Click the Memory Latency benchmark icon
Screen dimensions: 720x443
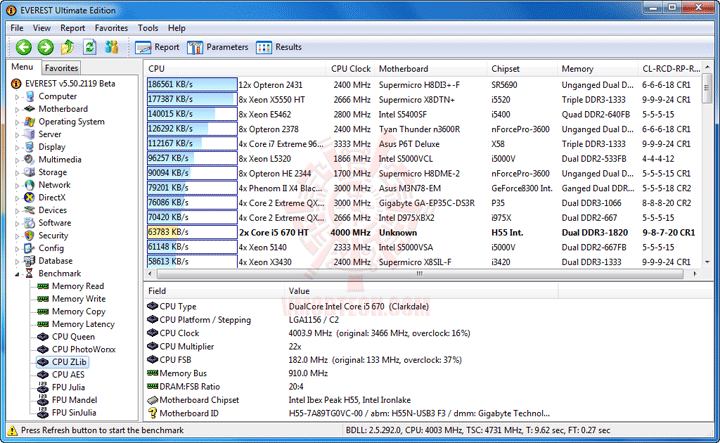(43, 324)
